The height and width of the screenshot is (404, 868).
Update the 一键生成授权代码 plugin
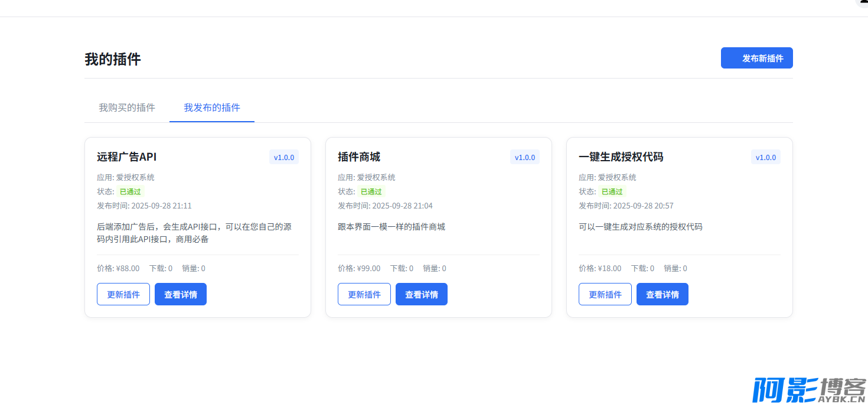605,294
